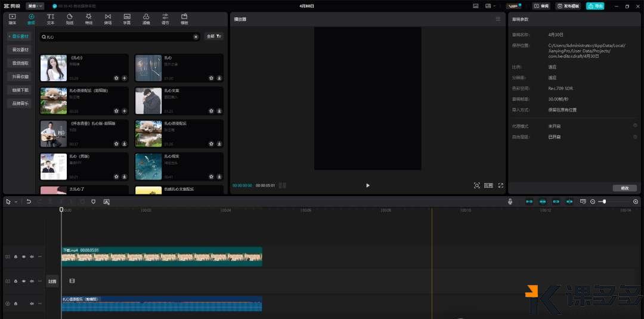644x319 pixels.
Task: Toggle the preview axis
Action: (x=569, y=202)
